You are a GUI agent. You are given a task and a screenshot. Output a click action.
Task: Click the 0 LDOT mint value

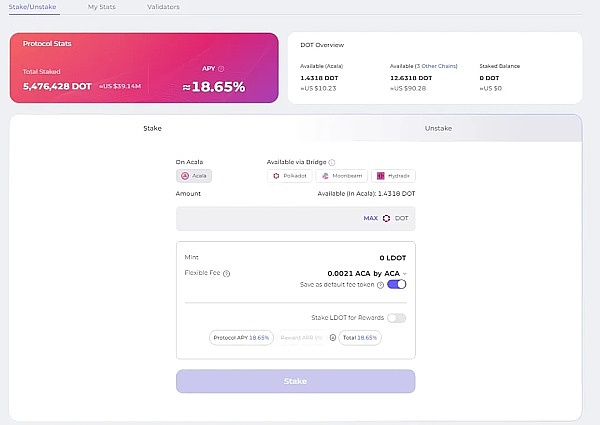pyautogui.click(x=393, y=258)
